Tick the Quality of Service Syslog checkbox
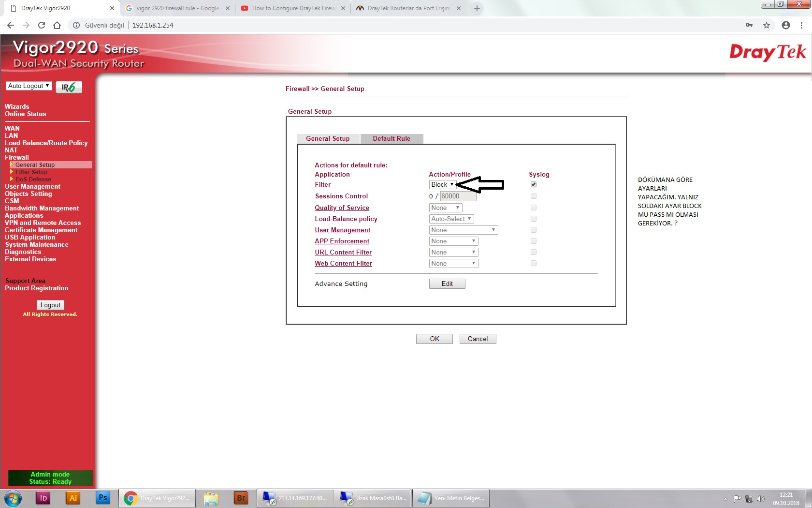Image resolution: width=812 pixels, height=508 pixels. click(x=534, y=208)
